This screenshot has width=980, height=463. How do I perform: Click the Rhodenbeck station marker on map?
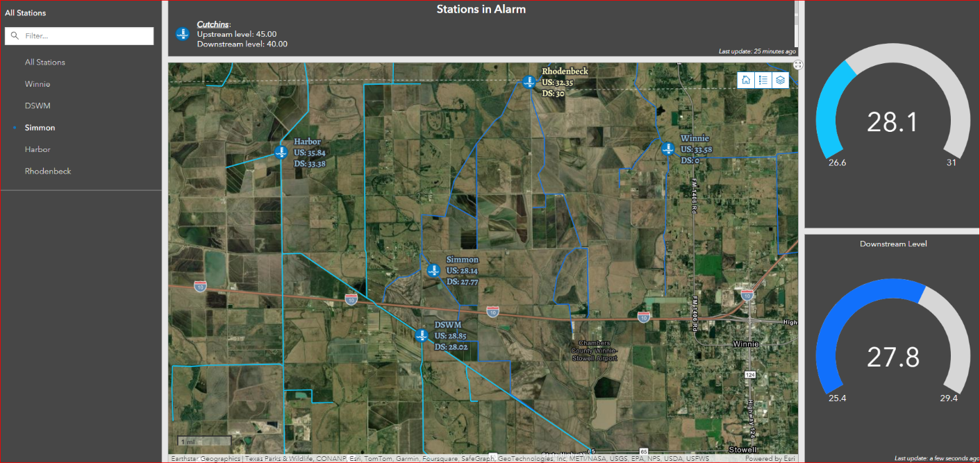point(529,82)
